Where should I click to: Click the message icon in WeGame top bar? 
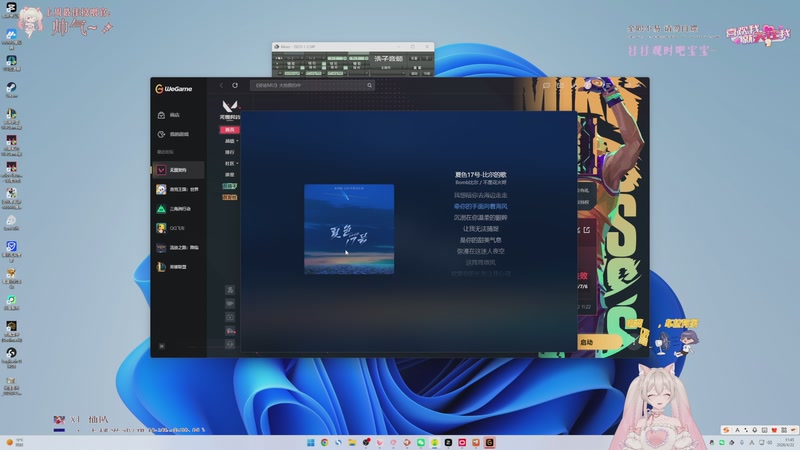pos(546,85)
